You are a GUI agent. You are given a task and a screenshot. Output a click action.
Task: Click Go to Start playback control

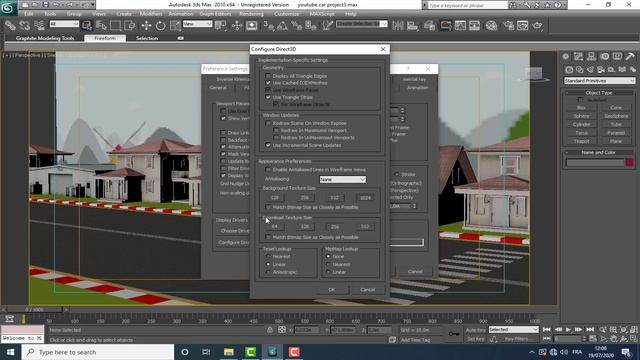[547, 329]
